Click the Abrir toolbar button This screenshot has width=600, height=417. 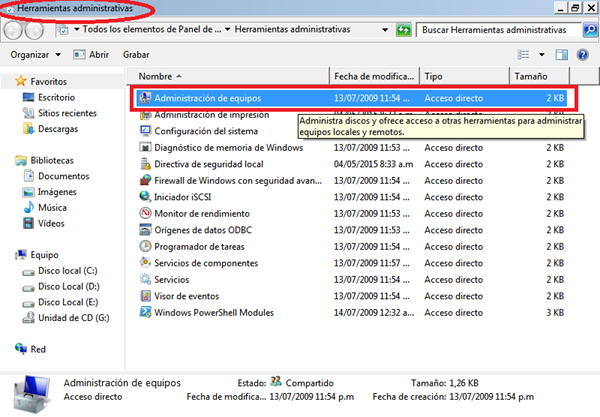(91, 55)
